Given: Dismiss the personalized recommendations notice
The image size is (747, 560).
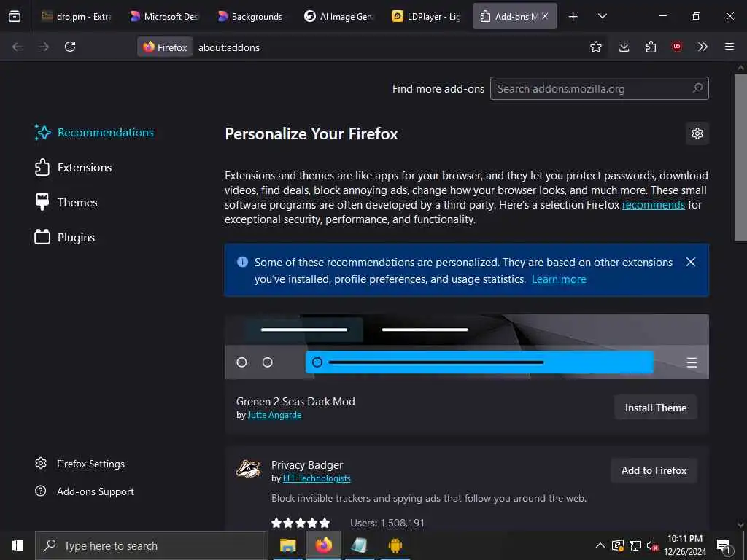Looking at the screenshot, I should (691, 262).
